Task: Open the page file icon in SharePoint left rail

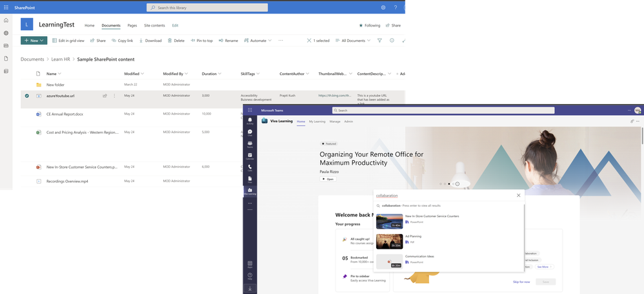Action: tap(6, 58)
